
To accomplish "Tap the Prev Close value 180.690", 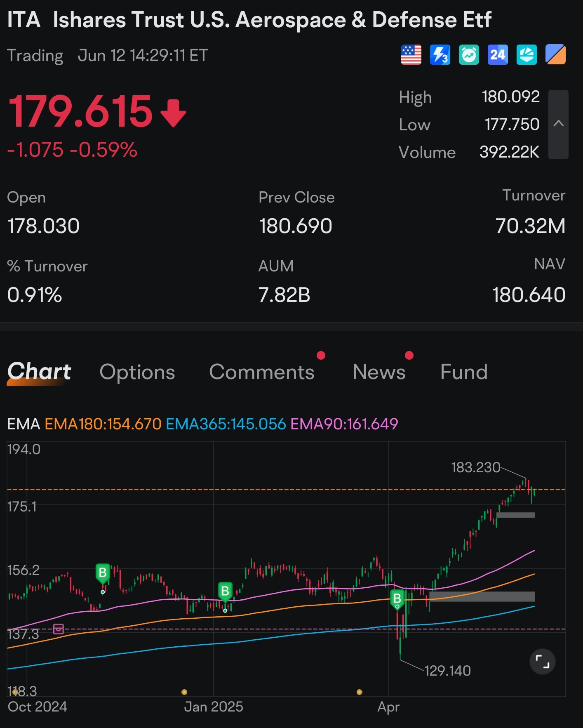I will pyautogui.click(x=295, y=226).
